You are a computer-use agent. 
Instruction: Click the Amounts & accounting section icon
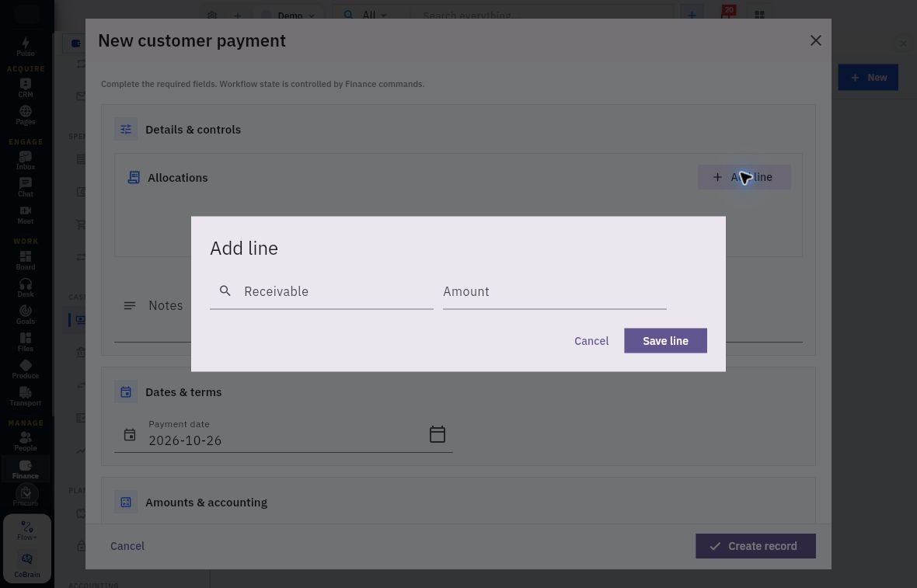[x=126, y=502]
